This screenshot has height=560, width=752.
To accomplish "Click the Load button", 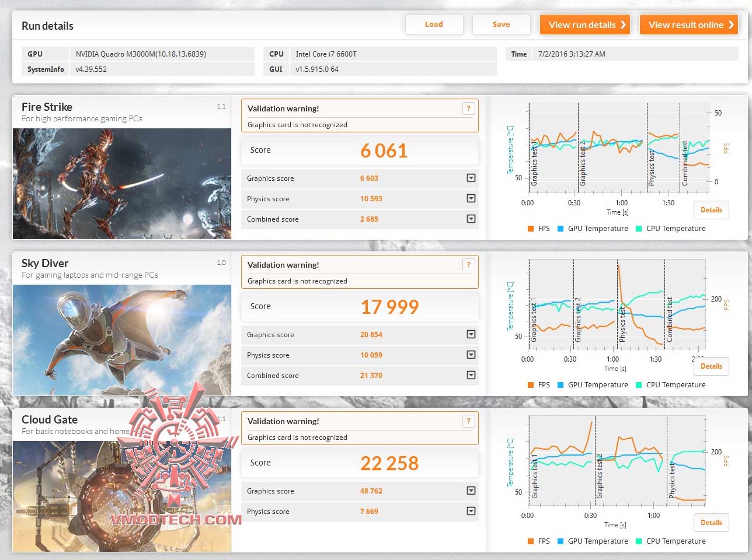I will click(434, 24).
